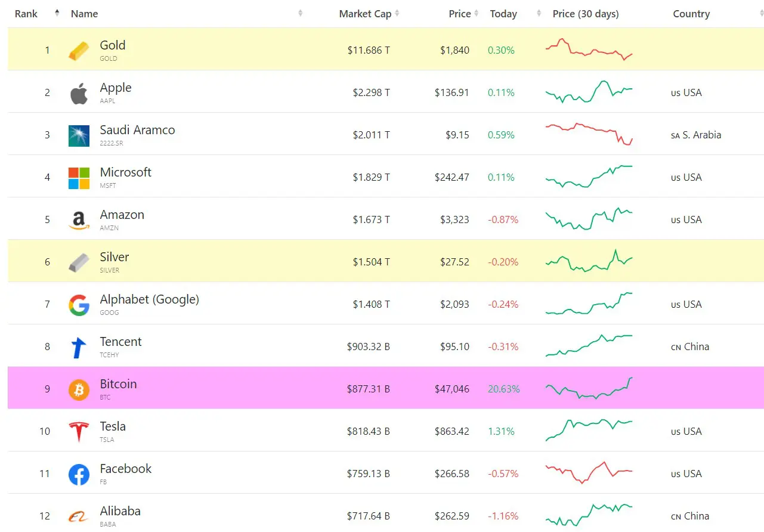Click the $1.408 T market cap

pos(371,304)
